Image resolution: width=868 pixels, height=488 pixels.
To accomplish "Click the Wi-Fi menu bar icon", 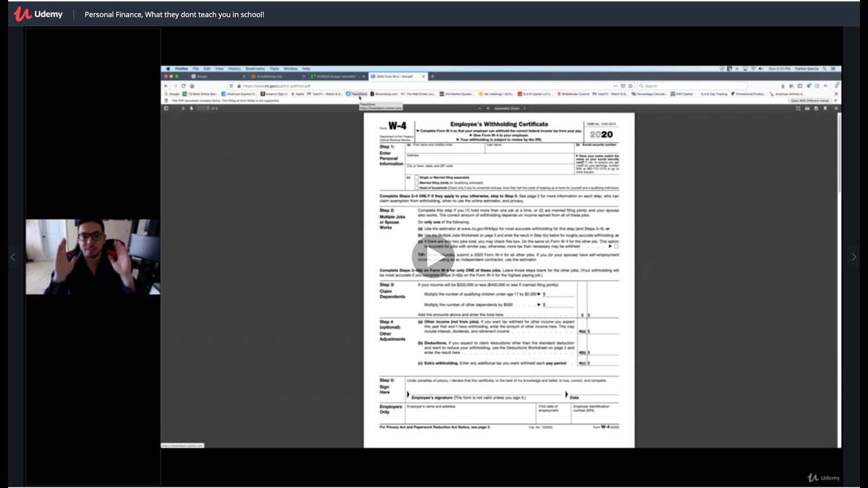I will point(753,68).
